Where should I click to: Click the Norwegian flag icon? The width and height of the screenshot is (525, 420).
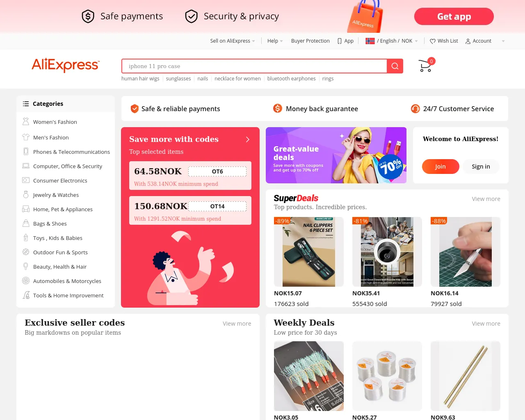pos(370,41)
